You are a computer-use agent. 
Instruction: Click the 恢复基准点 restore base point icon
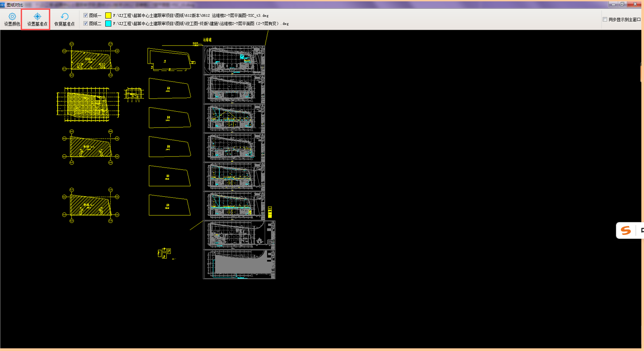point(64,19)
